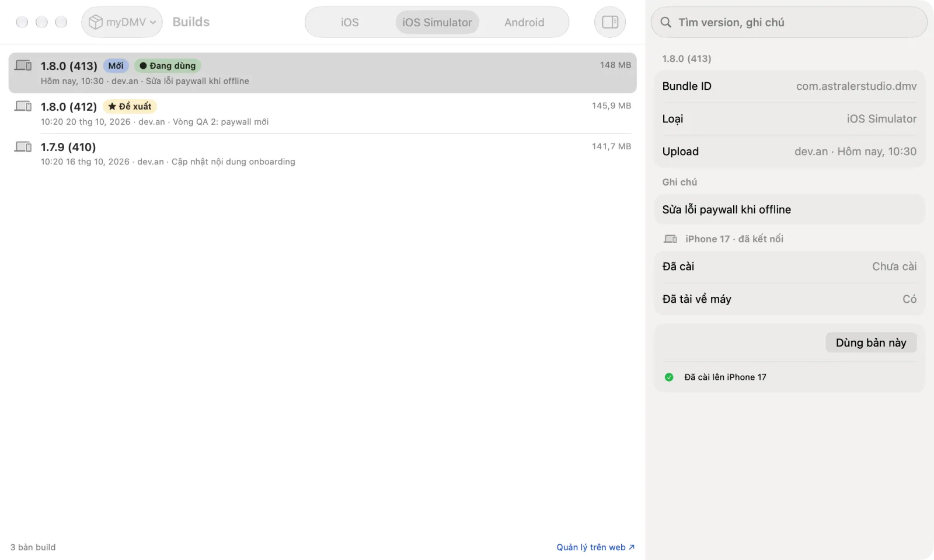Viewport: 934px width, 560px height.
Task: Click the Mới badge on build 413
Action: [x=116, y=66]
